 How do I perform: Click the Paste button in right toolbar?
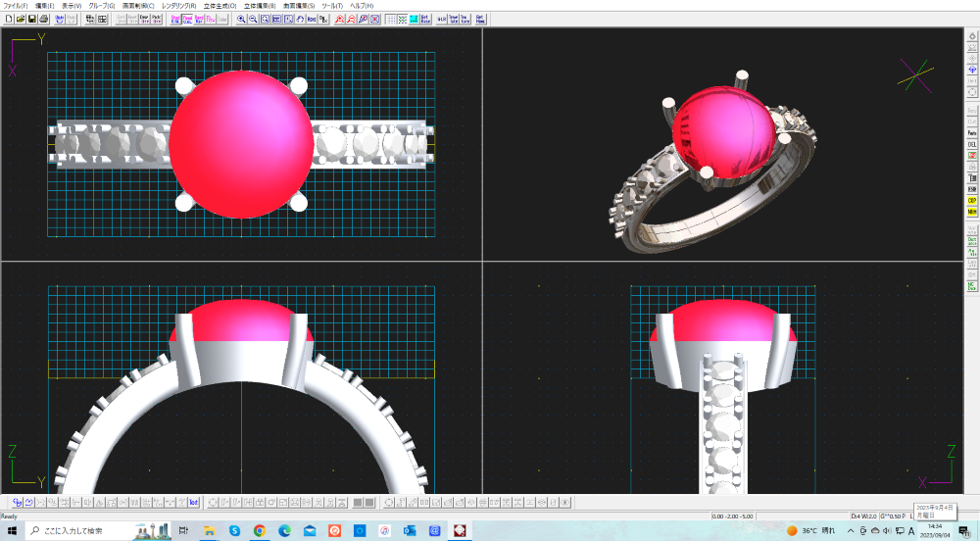(x=972, y=132)
